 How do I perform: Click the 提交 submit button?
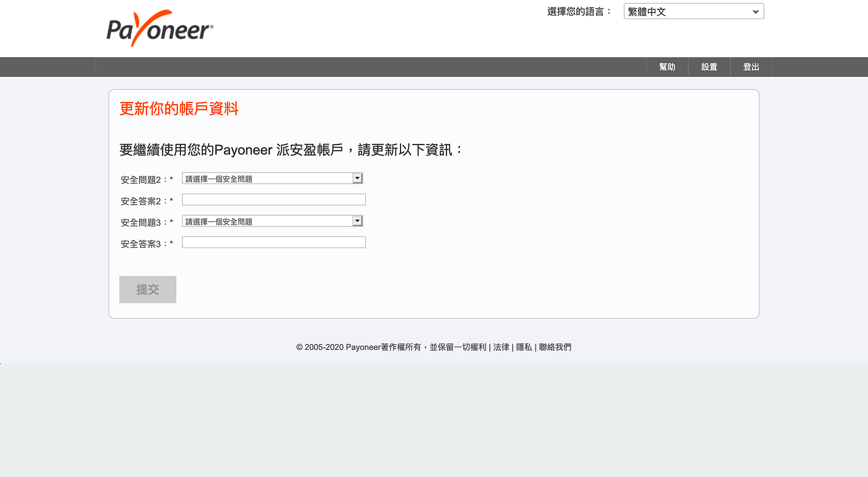[148, 290]
